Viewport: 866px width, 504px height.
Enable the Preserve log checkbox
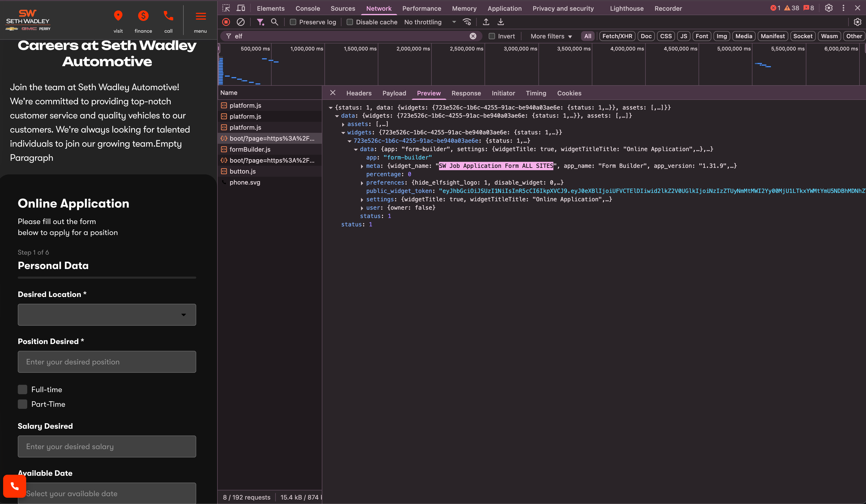(x=293, y=22)
